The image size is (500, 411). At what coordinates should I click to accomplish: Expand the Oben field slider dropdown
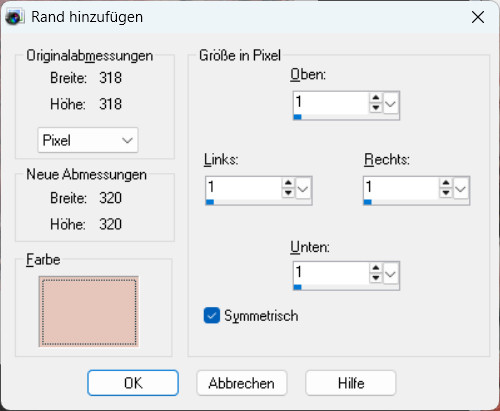point(391,104)
